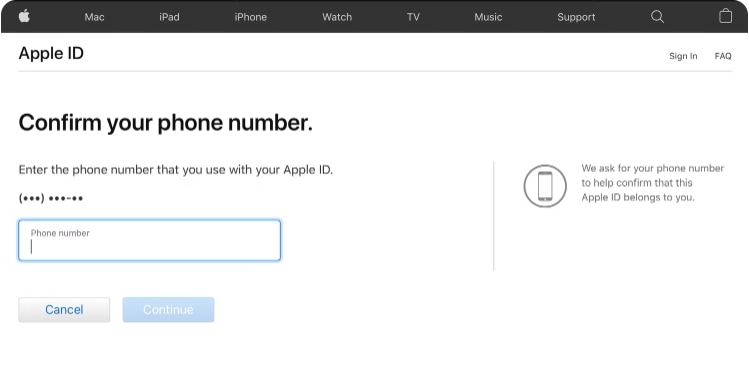Go to the Sign In link
The image size is (749, 366).
(683, 56)
